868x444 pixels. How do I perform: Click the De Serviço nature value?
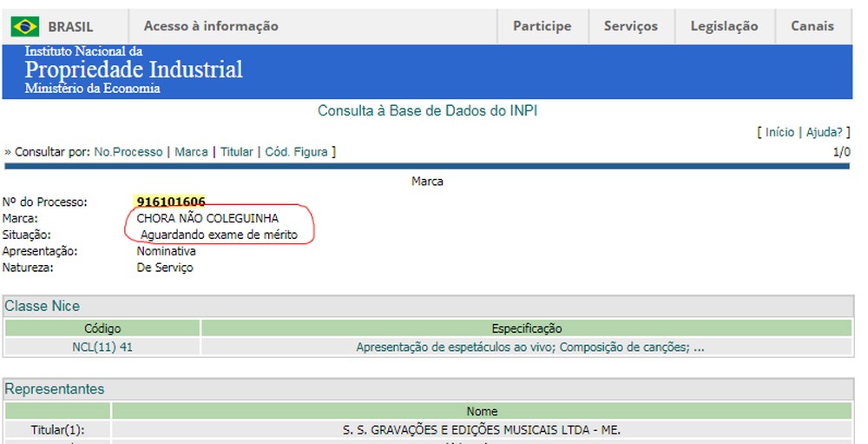(x=165, y=268)
